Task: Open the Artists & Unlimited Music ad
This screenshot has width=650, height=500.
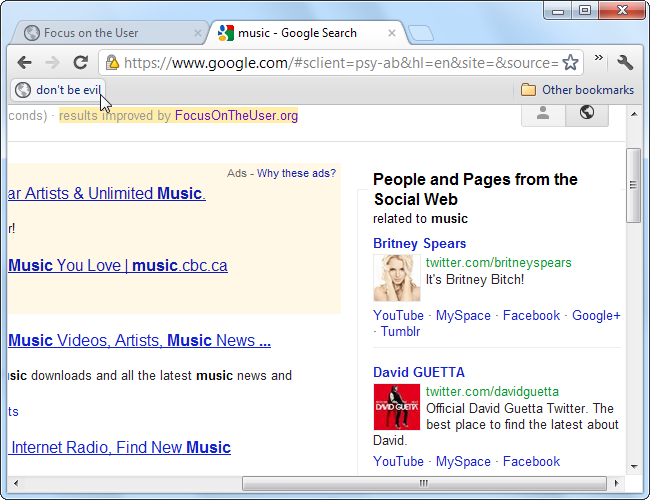Action: (x=107, y=194)
